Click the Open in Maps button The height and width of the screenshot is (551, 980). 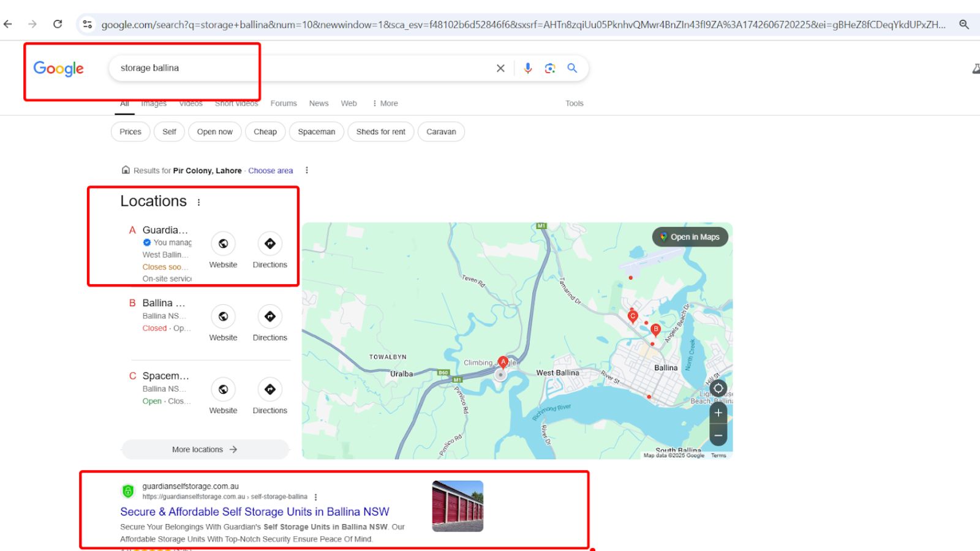click(x=690, y=237)
